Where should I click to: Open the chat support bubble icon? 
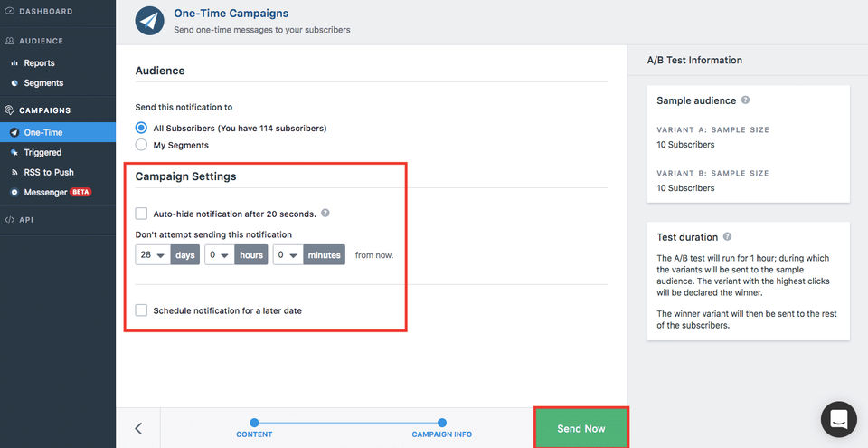pyautogui.click(x=838, y=419)
